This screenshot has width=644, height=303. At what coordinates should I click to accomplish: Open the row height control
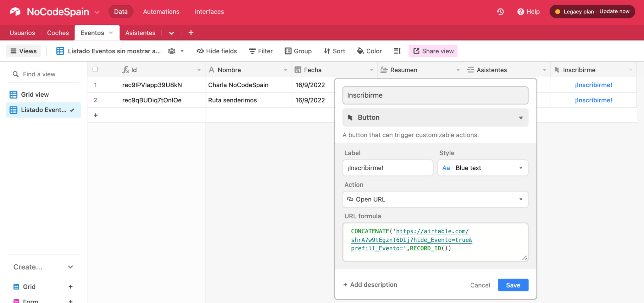point(397,51)
